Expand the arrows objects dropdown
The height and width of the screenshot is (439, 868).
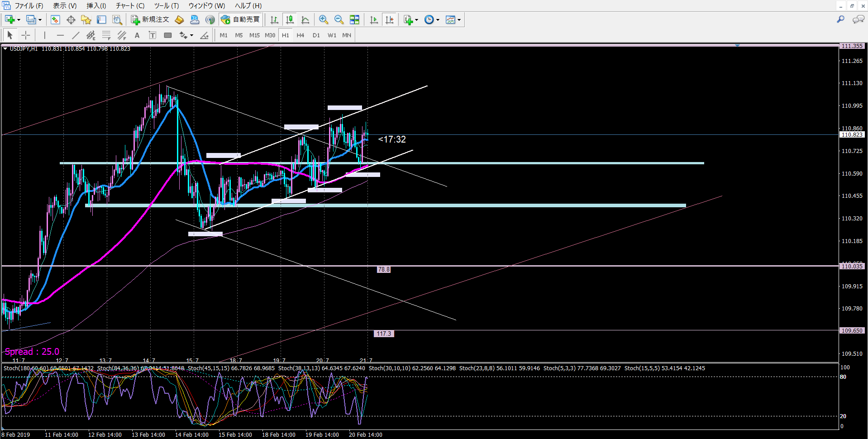pyautogui.click(x=191, y=35)
